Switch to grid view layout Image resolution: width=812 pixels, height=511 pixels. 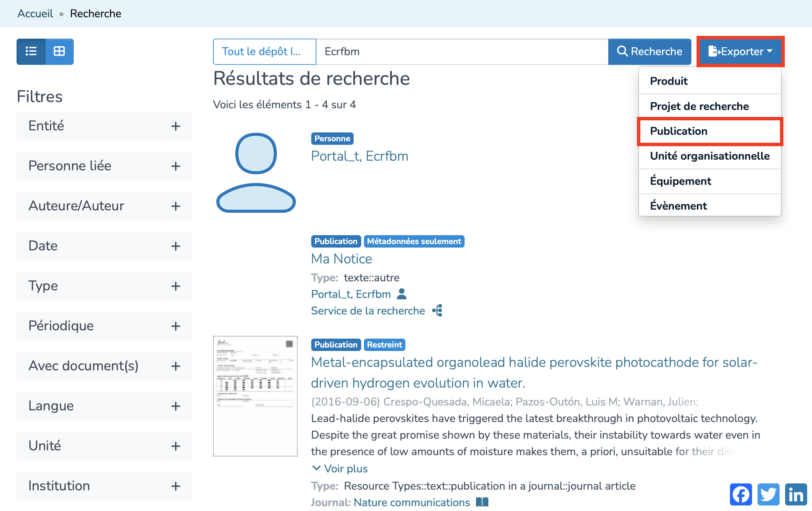59,51
